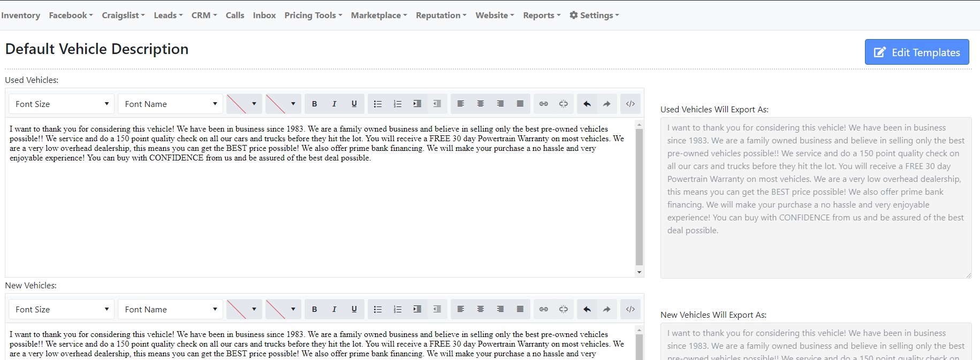The height and width of the screenshot is (360, 980).
Task: Go to the Inventory page link
Action: [x=20, y=15]
